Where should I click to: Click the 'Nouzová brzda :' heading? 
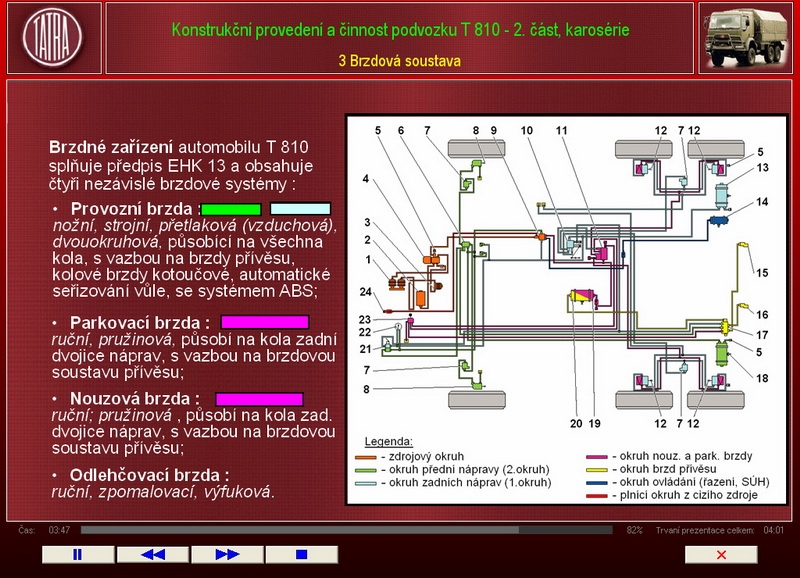point(135,398)
